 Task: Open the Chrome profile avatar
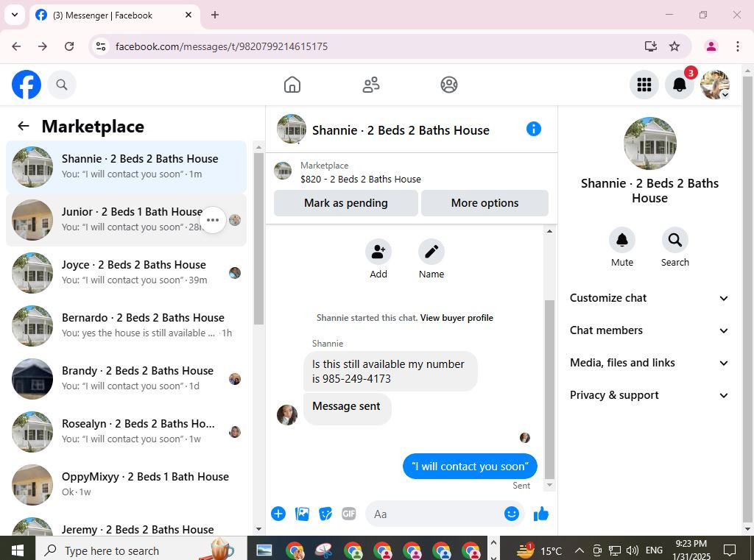tap(711, 46)
